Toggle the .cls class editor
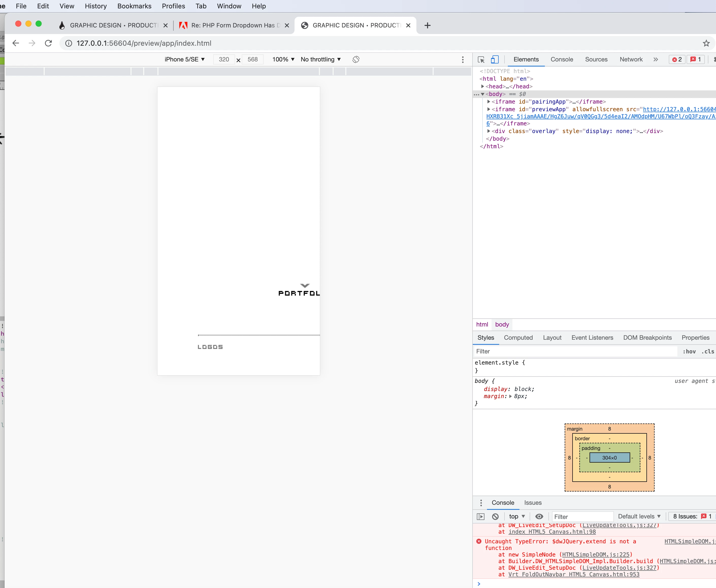This screenshot has width=716, height=588. [x=708, y=352]
